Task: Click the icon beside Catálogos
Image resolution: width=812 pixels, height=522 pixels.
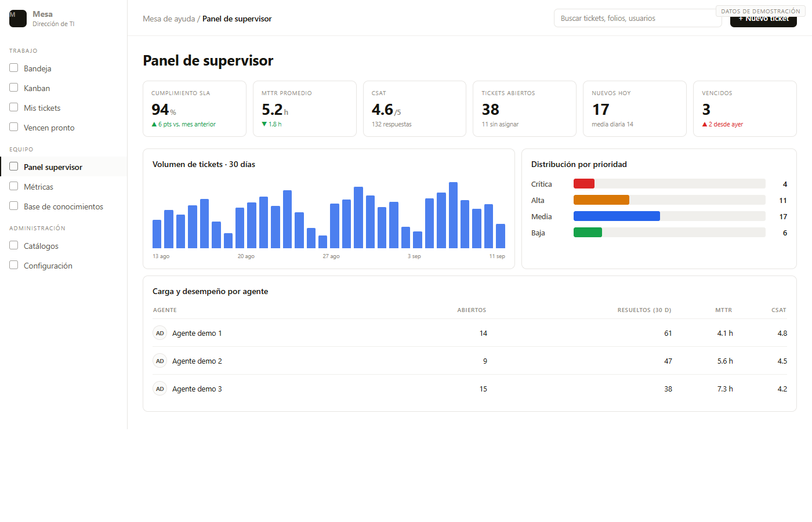Action: point(14,245)
